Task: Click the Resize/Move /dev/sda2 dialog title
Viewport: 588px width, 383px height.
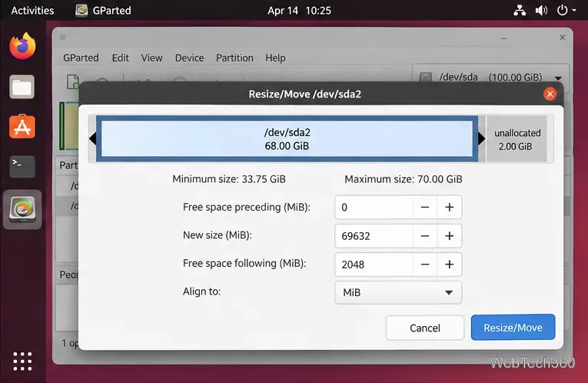Action: click(305, 94)
